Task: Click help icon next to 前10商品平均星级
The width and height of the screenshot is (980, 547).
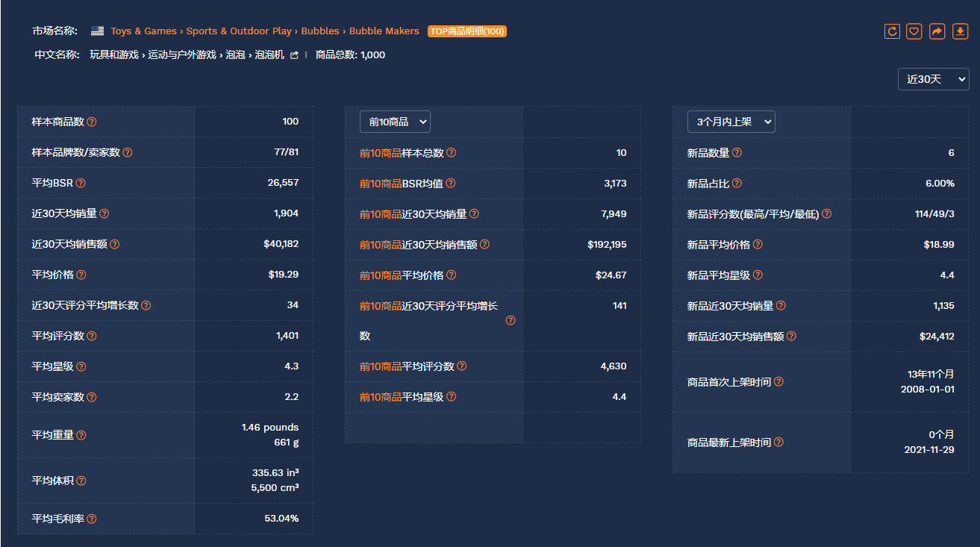Action: pyautogui.click(x=452, y=397)
